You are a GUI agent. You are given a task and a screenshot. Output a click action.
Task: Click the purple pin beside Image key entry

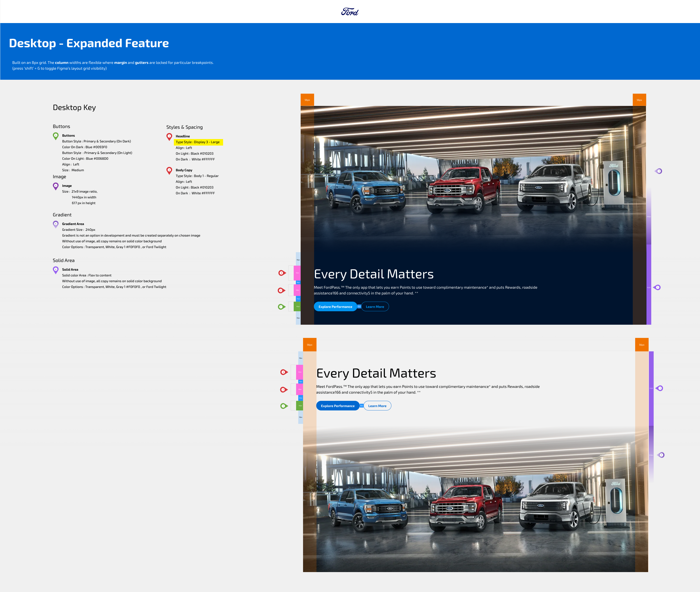(x=56, y=186)
